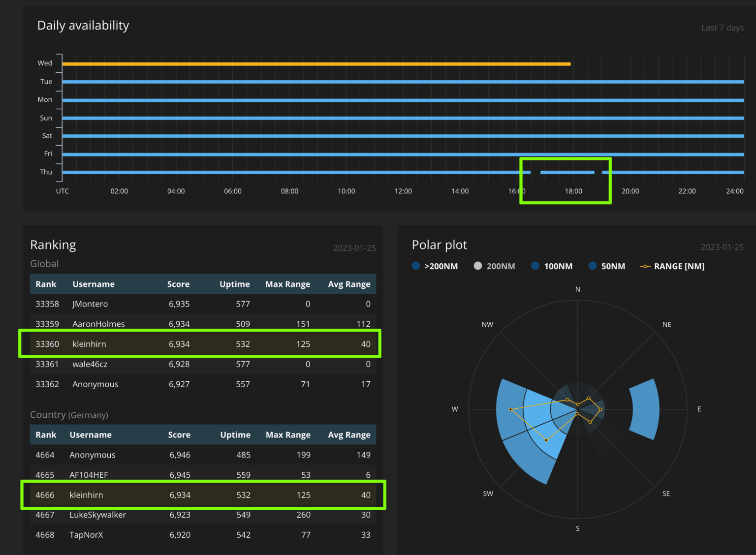This screenshot has height=555, width=756.
Task: Toggle the greyed 200NM legend marker
Action: point(477,266)
